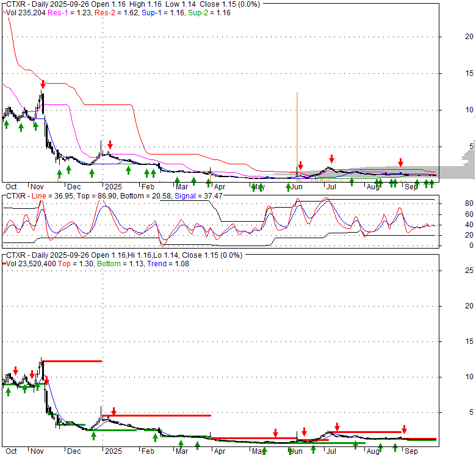The width and height of the screenshot is (476, 455).
Task: Select the 'Bottom = 20.58' oscillator label
Action: (x=146, y=196)
